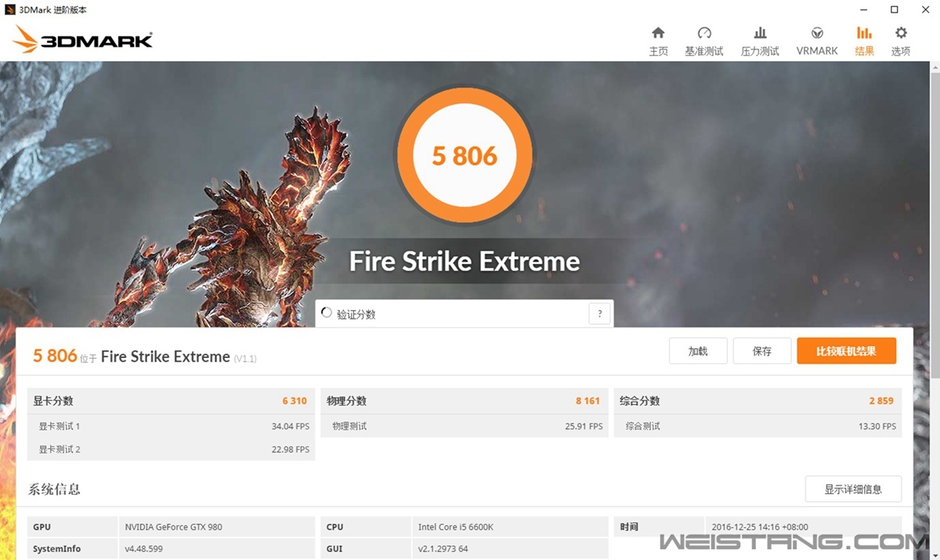Click the question mark help button
The image size is (940, 560).
599,314
